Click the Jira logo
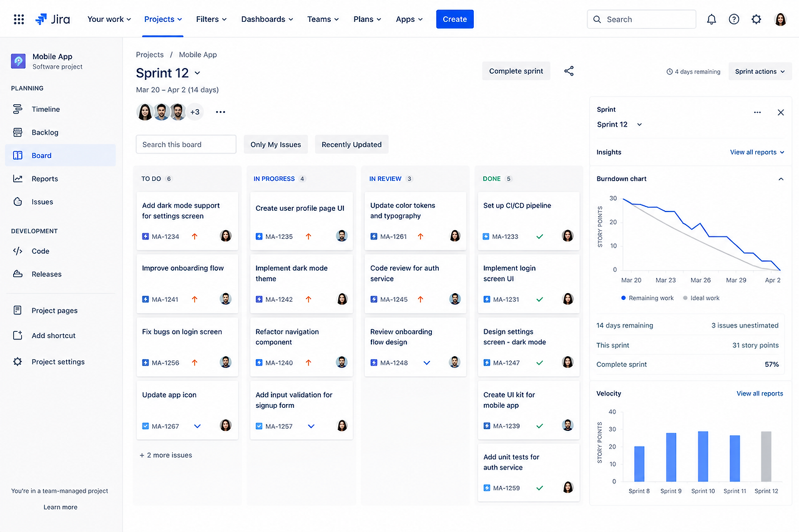 point(52,19)
